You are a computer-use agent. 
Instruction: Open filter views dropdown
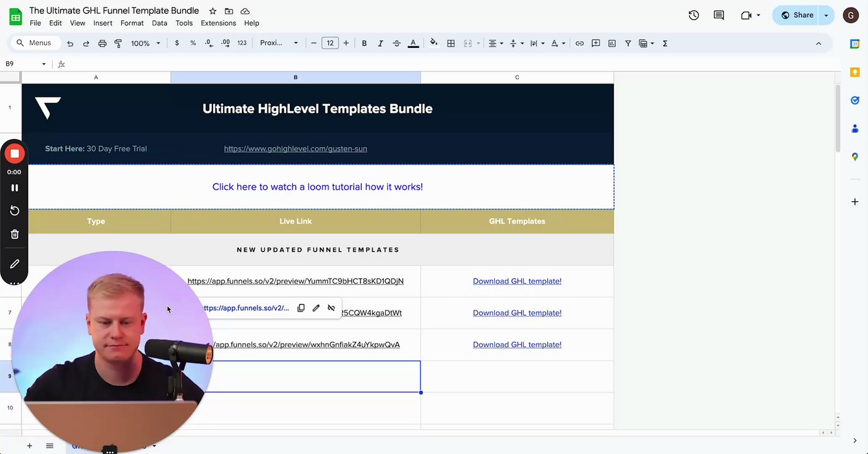pos(646,44)
